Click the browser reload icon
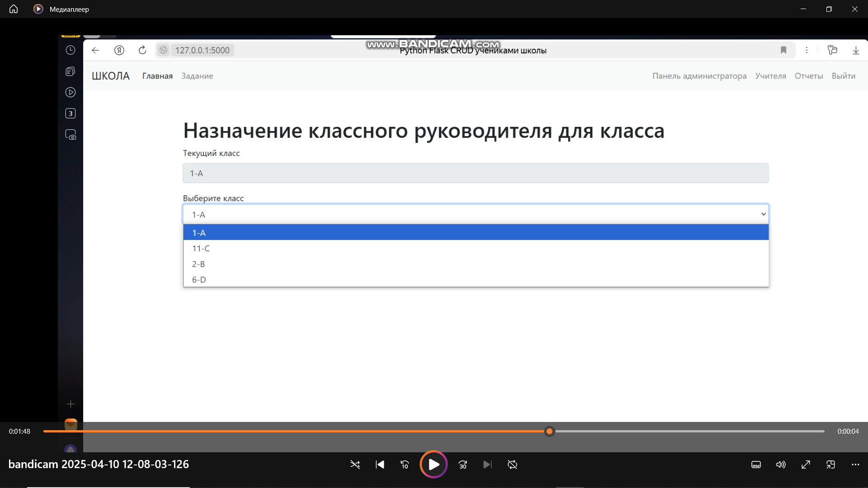The width and height of the screenshot is (868, 488). click(x=142, y=50)
